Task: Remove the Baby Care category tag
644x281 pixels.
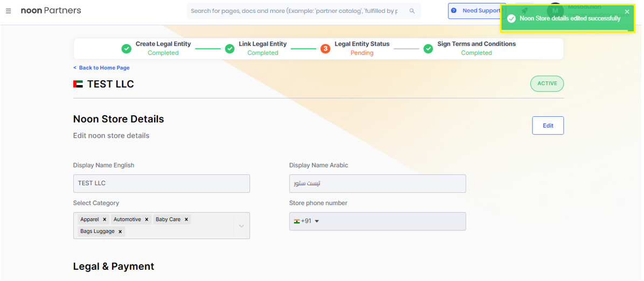Action: (x=186, y=220)
